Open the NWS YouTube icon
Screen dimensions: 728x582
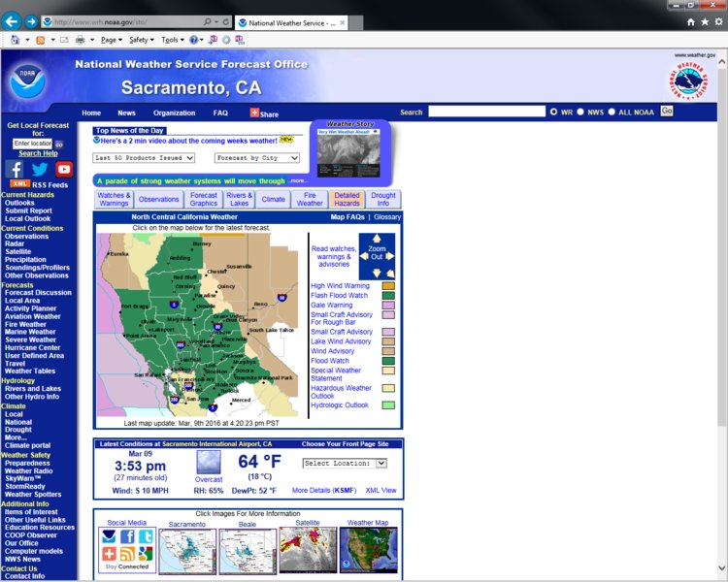coord(64,170)
